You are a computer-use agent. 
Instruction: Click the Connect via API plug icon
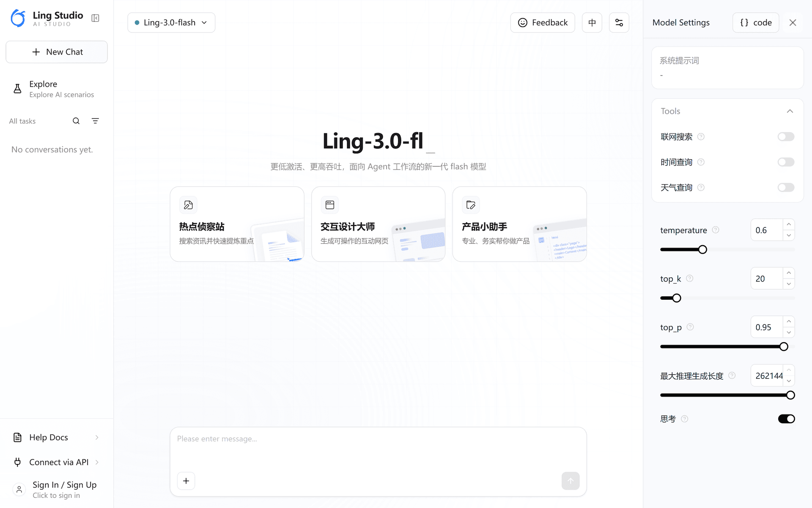[17, 462]
